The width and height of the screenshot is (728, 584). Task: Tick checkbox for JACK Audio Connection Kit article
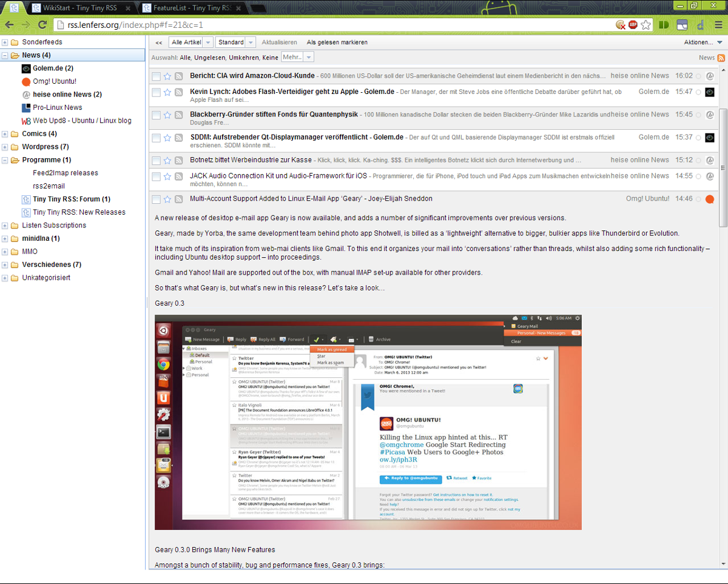point(156,176)
